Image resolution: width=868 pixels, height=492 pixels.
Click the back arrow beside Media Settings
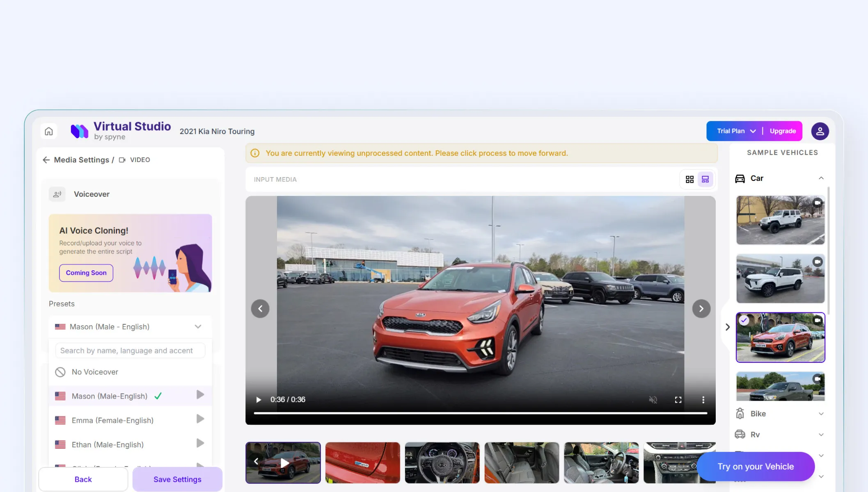point(46,160)
